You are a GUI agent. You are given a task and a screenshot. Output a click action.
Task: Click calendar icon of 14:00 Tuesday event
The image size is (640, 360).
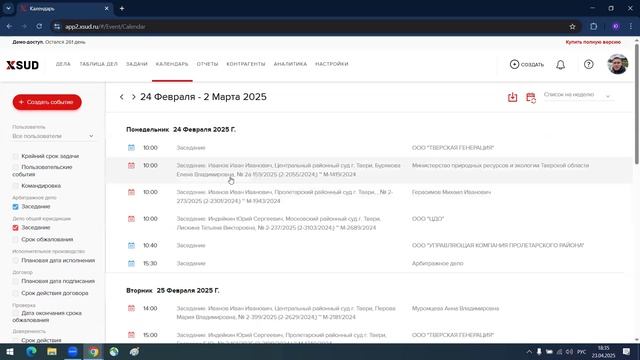[x=131, y=308]
